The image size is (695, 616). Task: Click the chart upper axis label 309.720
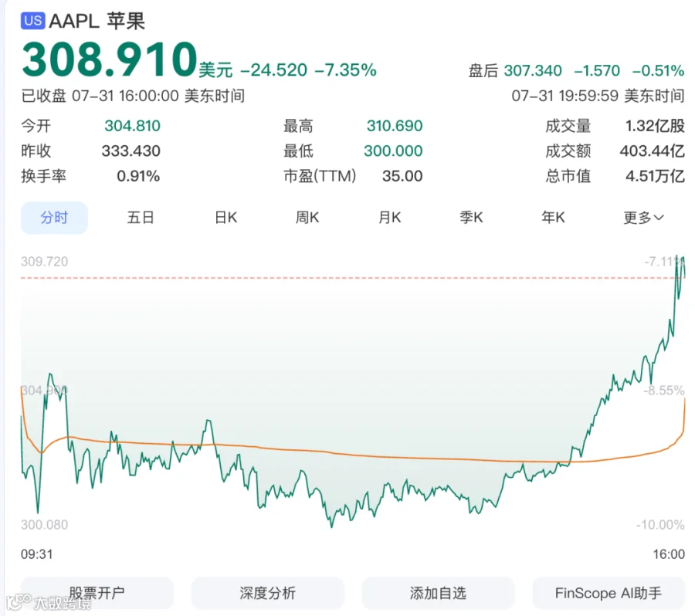point(44,262)
